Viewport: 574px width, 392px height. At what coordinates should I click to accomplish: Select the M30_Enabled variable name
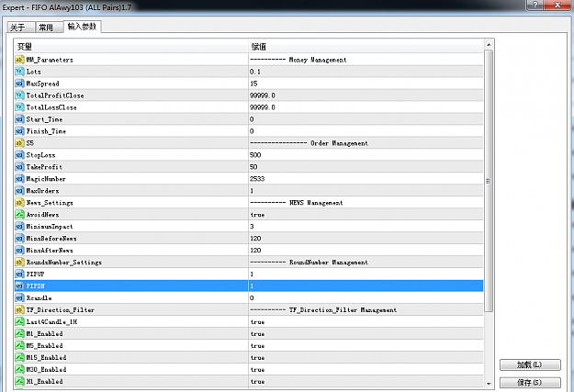46,369
